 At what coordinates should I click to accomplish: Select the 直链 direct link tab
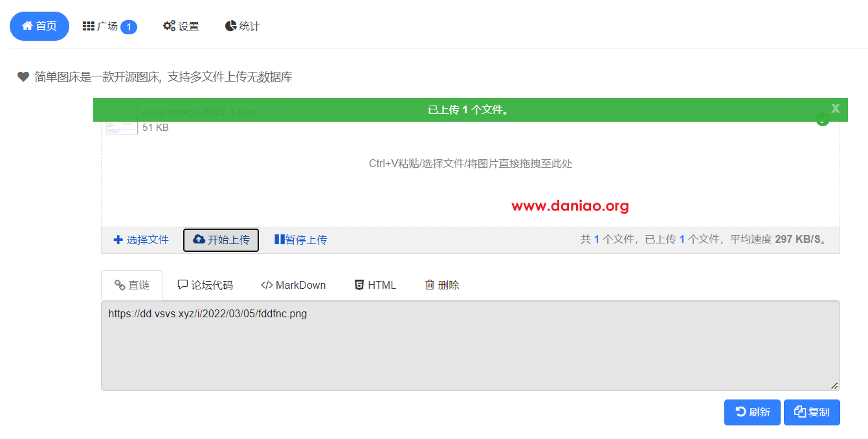click(x=132, y=285)
